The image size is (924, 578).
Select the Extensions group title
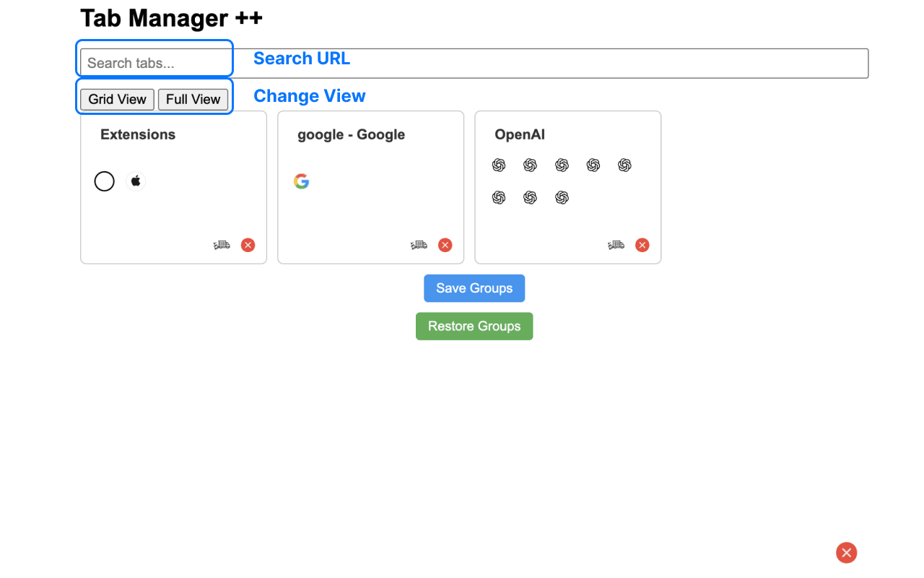click(x=138, y=134)
